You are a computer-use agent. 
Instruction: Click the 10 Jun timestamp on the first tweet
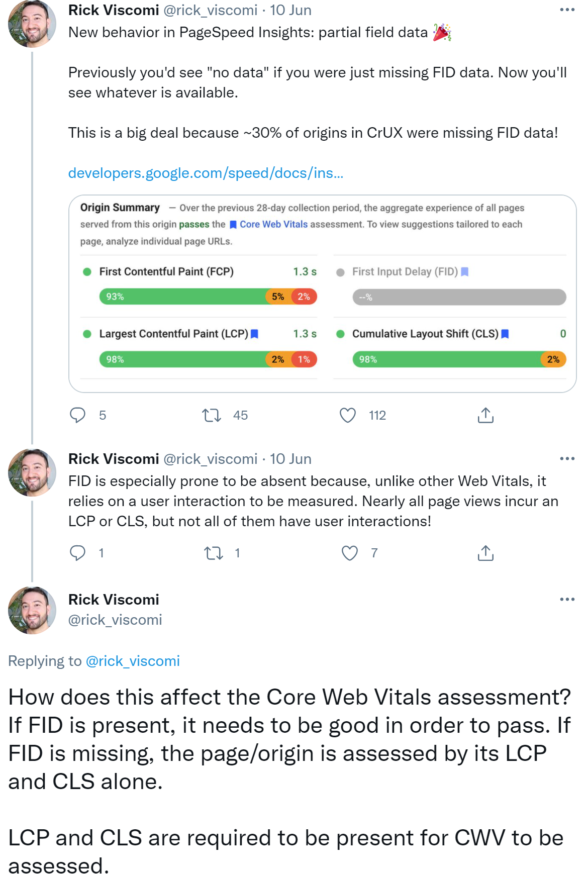pos(290,10)
